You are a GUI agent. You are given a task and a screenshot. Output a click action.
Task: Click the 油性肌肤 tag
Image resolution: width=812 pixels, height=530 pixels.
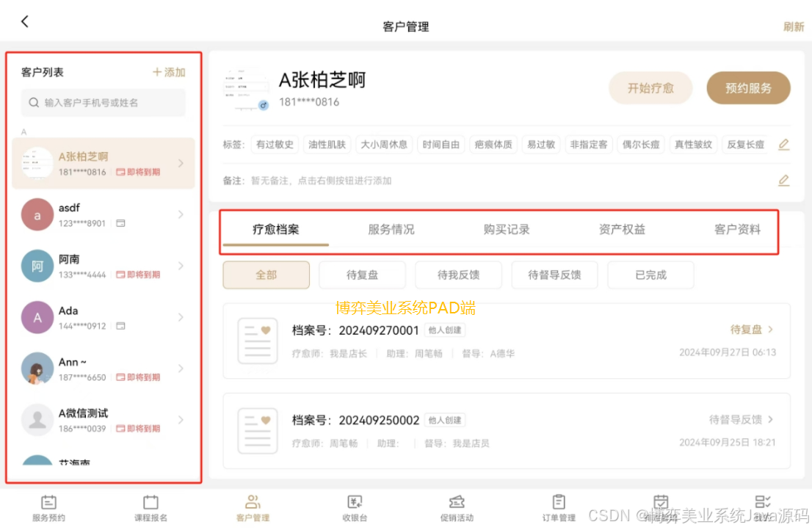tap(327, 145)
